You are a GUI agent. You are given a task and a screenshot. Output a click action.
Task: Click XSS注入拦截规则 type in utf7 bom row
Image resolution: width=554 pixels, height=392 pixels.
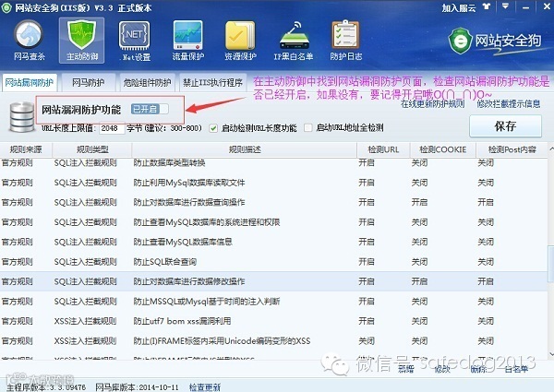[85, 321]
